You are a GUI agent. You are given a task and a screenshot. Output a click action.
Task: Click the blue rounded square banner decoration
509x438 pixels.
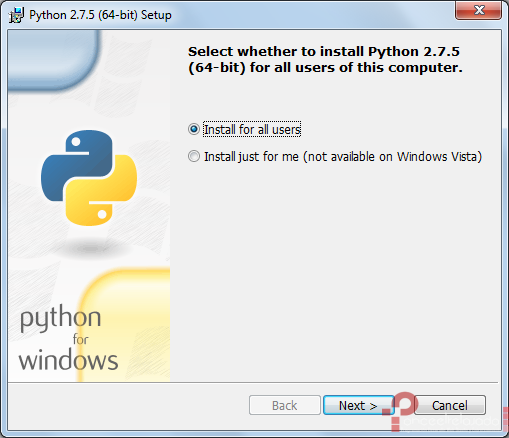pyautogui.click(x=53, y=60)
